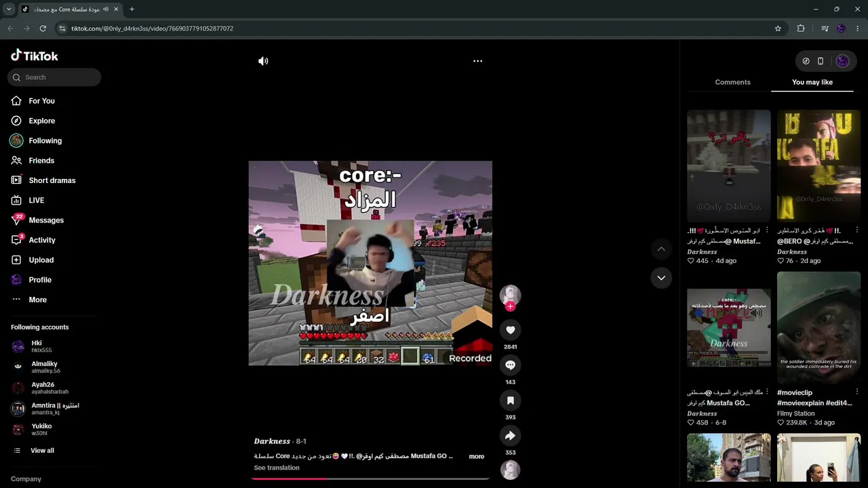
Task: Bookmark this page with the star icon
Action: click(x=778, y=28)
